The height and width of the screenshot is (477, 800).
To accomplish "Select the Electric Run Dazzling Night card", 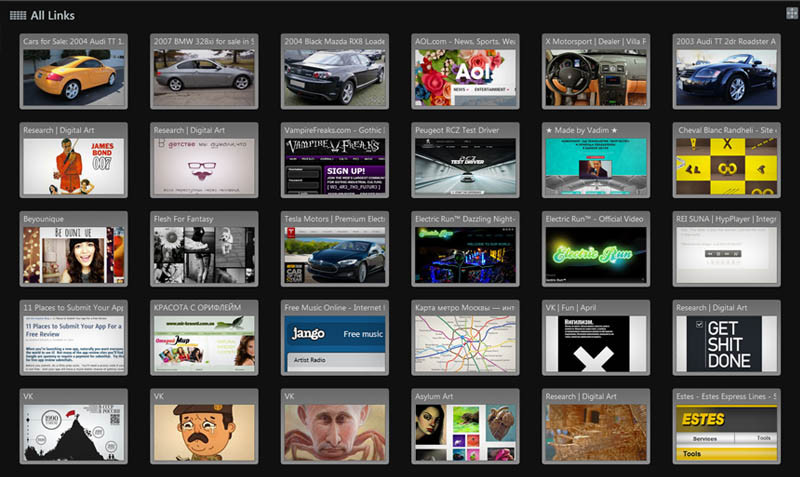I will coord(465,249).
